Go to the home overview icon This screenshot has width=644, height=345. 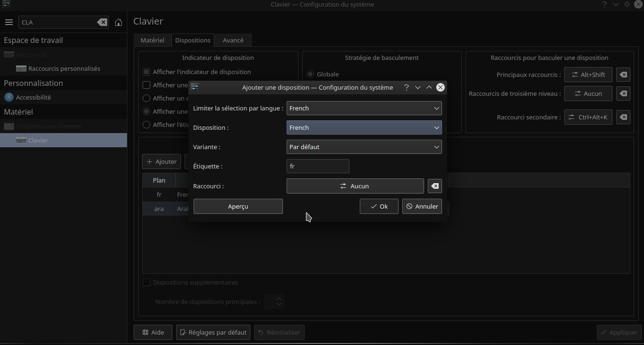[x=119, y=22]
